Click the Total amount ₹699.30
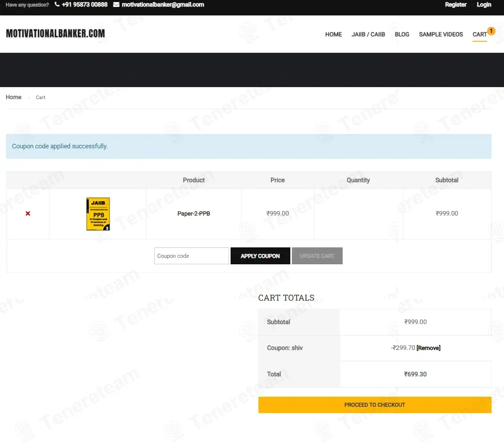504x445 pixels. 415,374
